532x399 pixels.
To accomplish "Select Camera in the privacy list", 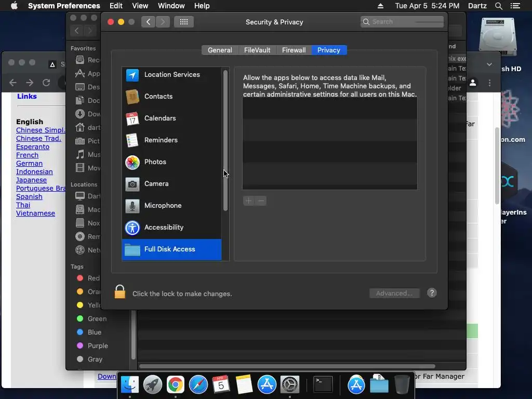I will click(171, 183).
